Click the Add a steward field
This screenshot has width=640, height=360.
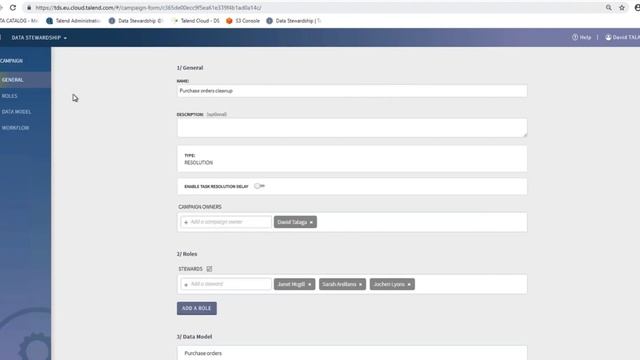(x=226, y=284)
